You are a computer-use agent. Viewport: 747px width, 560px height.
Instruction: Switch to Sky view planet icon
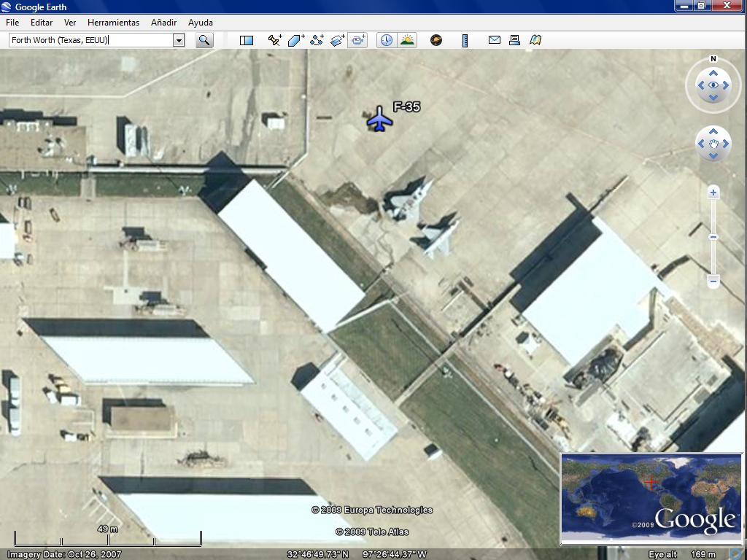[x=436, y=40]
